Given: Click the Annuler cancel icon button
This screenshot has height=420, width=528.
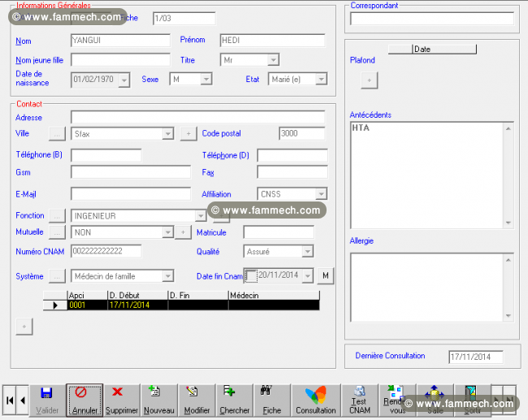Looking at the screenshot, I should [x=84, y=401].
